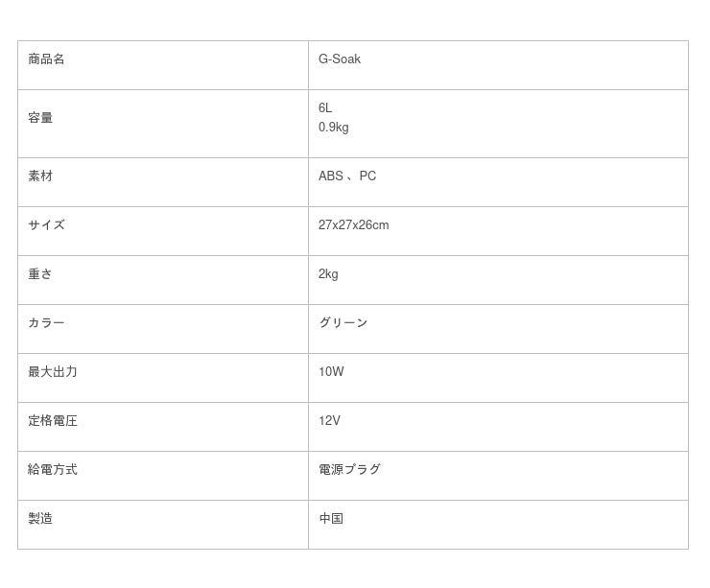This screenshot has width=710, height=588.
Task: Click the 定格電圧 row label
Action: (53, 421)
